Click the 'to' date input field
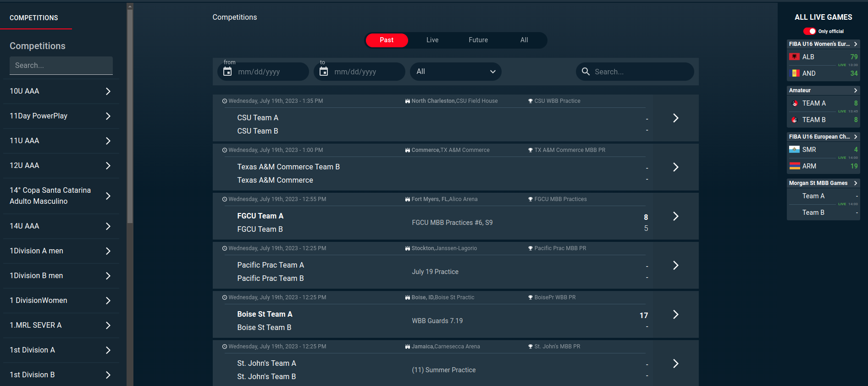 click(359, 72)
